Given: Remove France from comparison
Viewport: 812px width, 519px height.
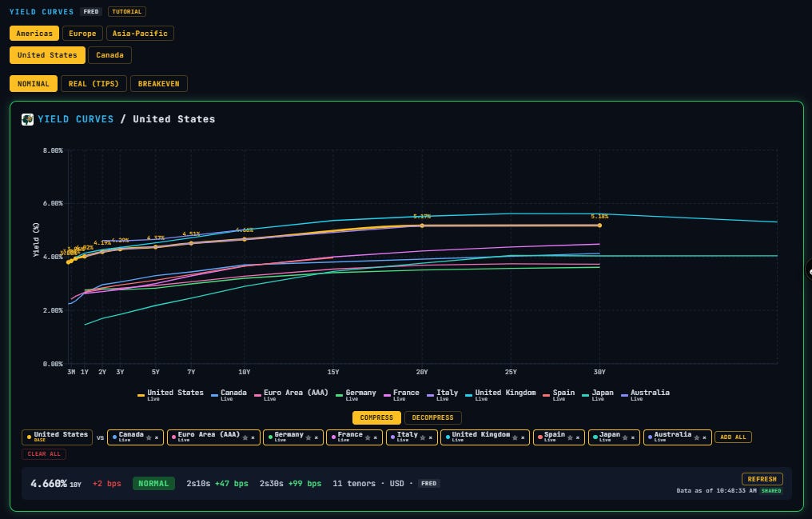Looking at the screenshot, I should (x=376, y=437).
